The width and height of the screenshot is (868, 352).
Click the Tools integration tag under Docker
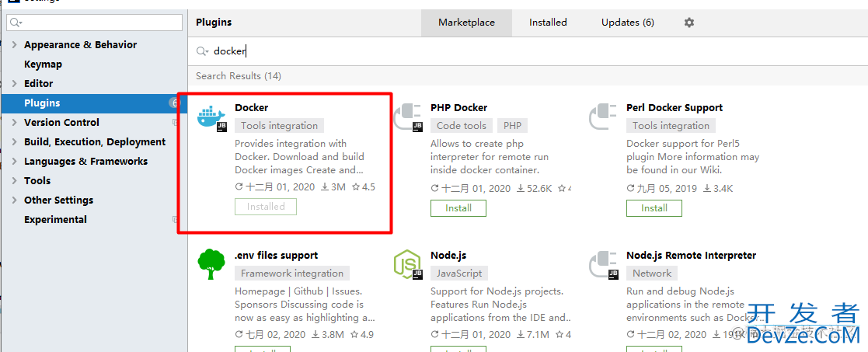coord(280,126)
